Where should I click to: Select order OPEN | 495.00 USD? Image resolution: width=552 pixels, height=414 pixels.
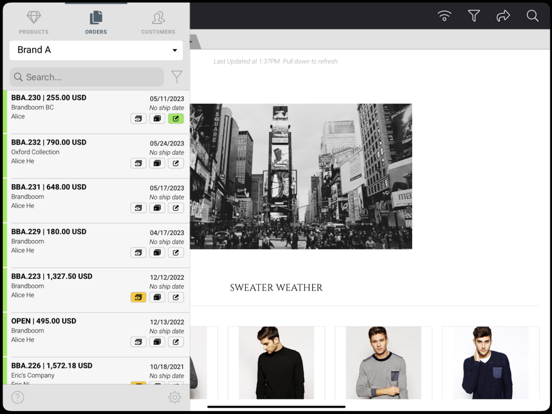coord(96,335)
